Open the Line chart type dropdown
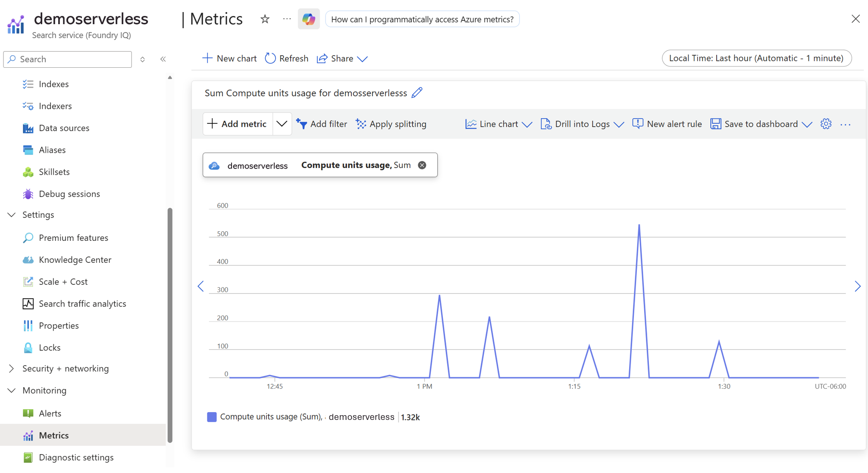868x473 pixels. tap(498, 124)
